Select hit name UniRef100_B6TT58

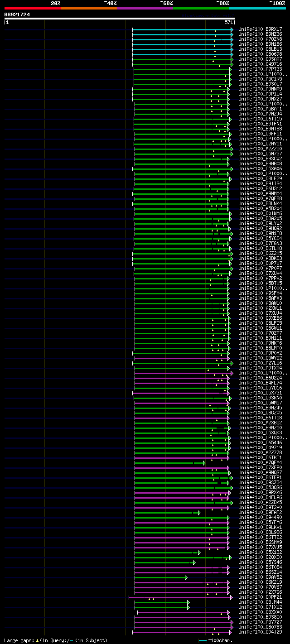coord(260,418)
